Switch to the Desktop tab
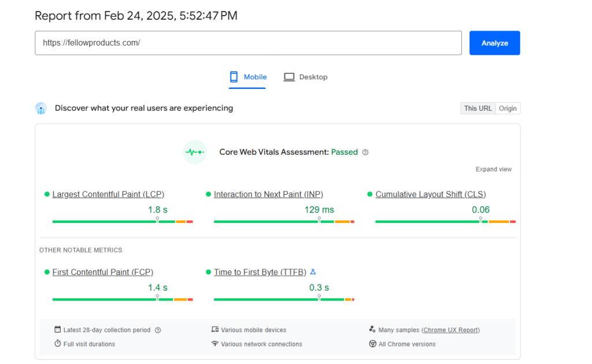Viewport: 592px width, 364px height. click(x=306, y=77)
